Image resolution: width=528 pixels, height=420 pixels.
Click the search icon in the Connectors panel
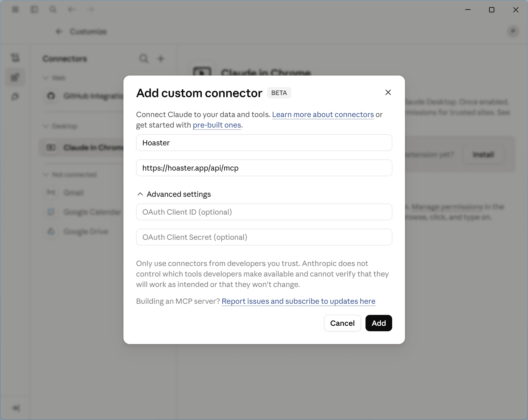tap(144, 59)
